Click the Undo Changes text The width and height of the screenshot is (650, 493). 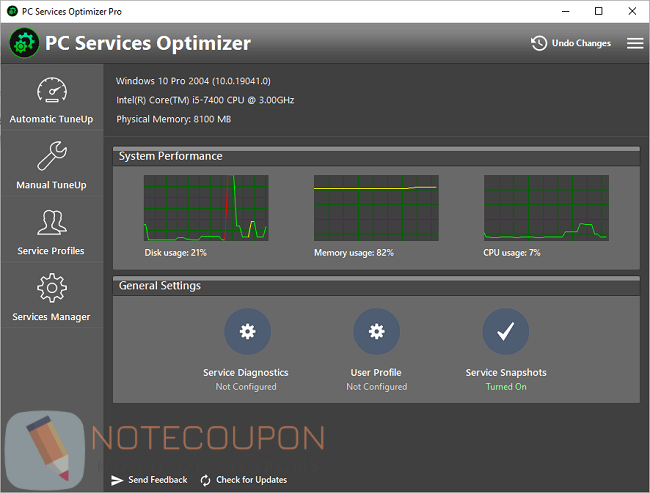tap(581, 43)
